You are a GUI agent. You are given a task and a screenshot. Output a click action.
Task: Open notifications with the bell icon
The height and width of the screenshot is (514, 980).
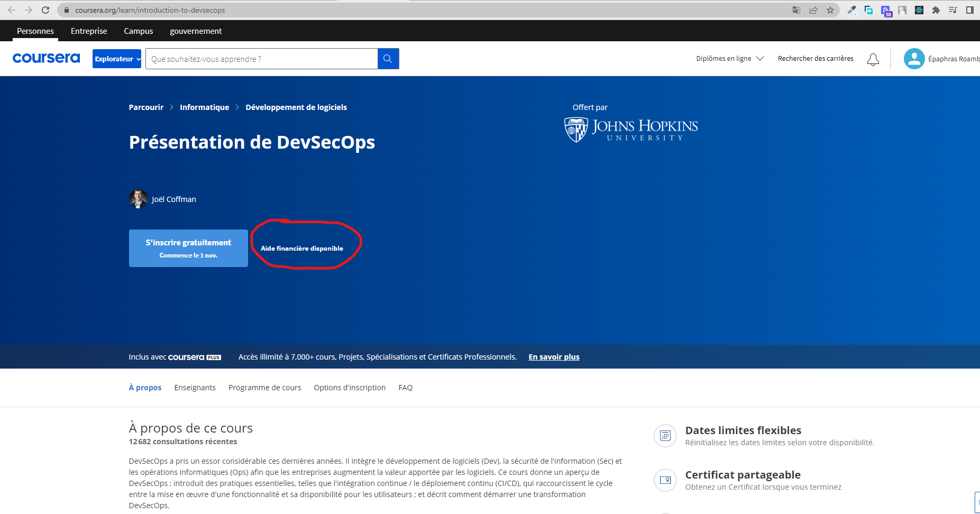pos(873,59)
